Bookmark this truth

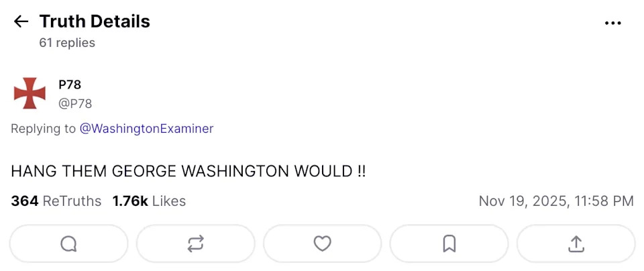click(449, 243)
